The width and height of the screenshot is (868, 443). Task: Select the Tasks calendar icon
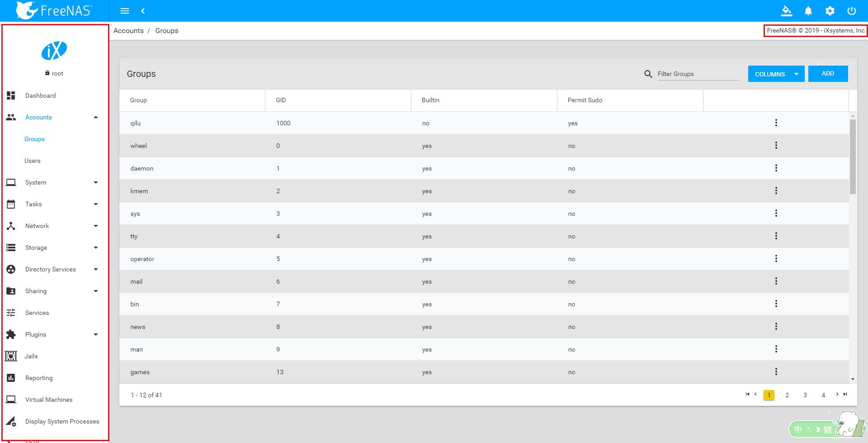coord(11,204)
